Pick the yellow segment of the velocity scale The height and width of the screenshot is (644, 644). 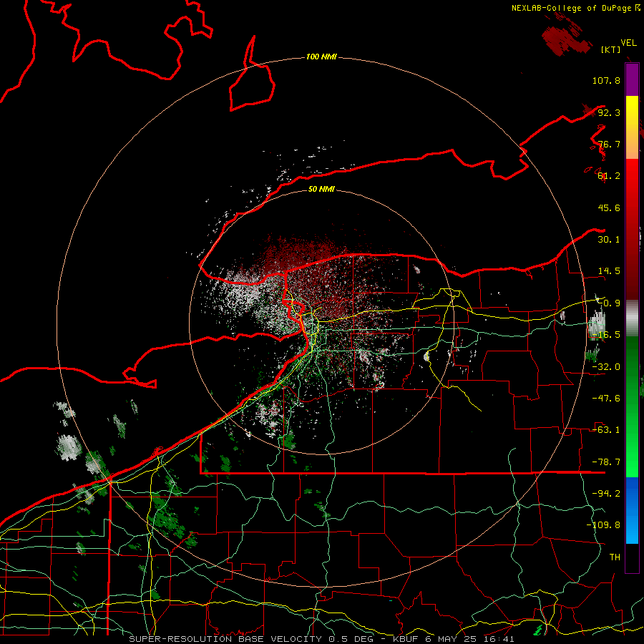point(632,127)
